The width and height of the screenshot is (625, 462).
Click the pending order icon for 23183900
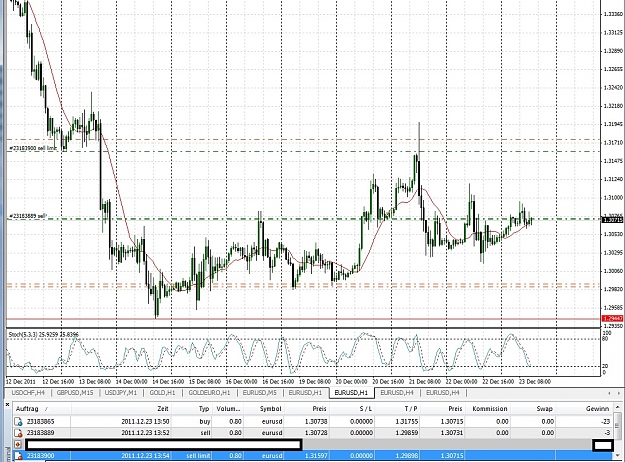click(x=18, y=456)
